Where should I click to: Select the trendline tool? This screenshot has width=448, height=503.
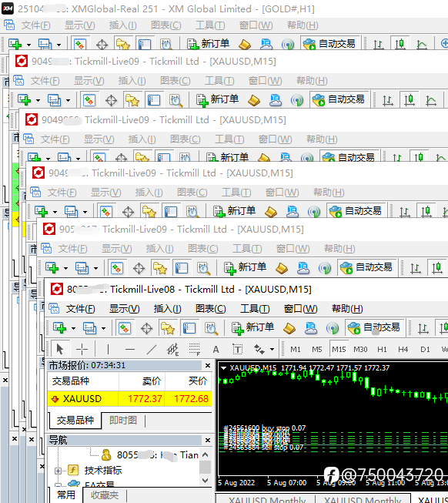pyautogui.click(x=152, y=349)
